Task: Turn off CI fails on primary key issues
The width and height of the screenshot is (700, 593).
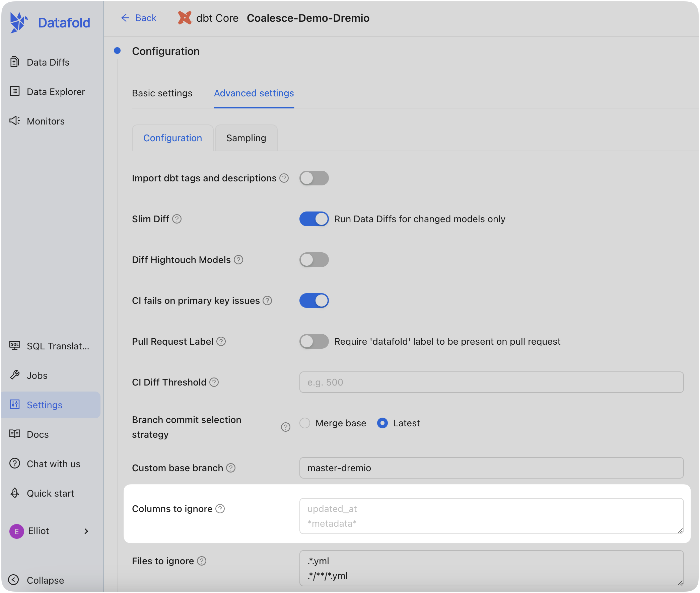Action: coord(314,301)
